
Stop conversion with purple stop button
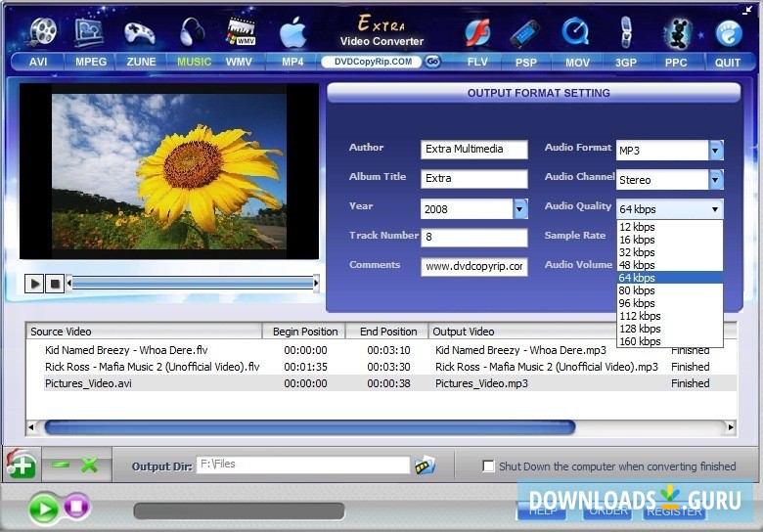coord(76,507)
